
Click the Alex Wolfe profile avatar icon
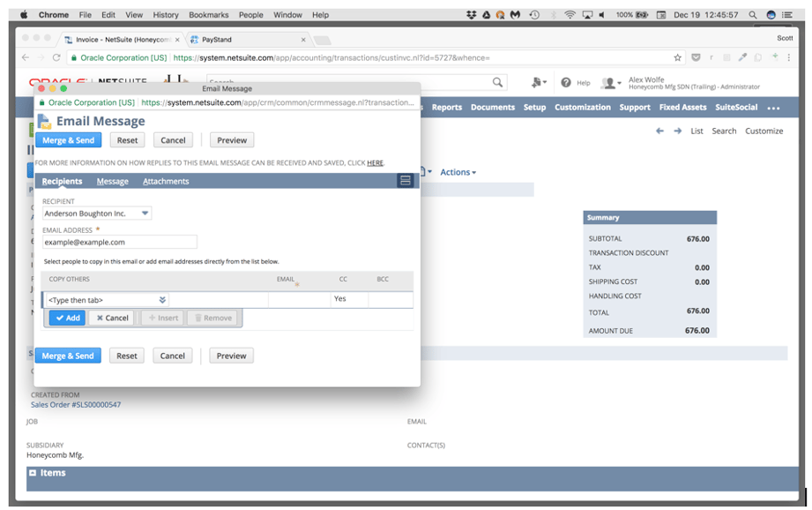[x=609, y=82]
